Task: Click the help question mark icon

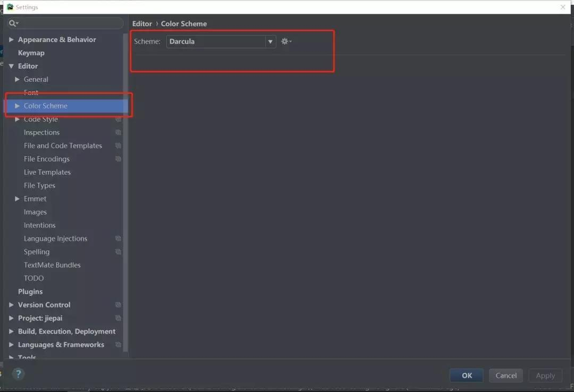Action: pyautogui.click(x=18, y=374)
